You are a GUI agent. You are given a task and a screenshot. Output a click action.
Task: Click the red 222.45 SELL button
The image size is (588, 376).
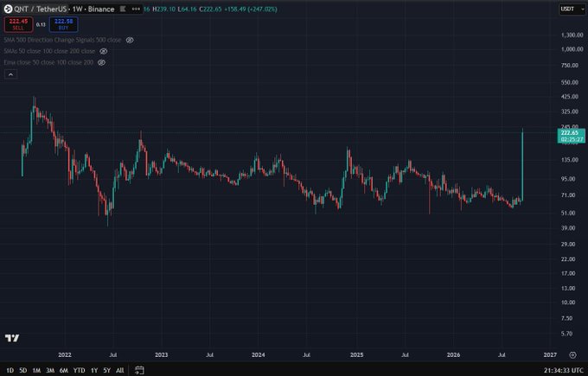pyautogui.click(x=18, y=24)
